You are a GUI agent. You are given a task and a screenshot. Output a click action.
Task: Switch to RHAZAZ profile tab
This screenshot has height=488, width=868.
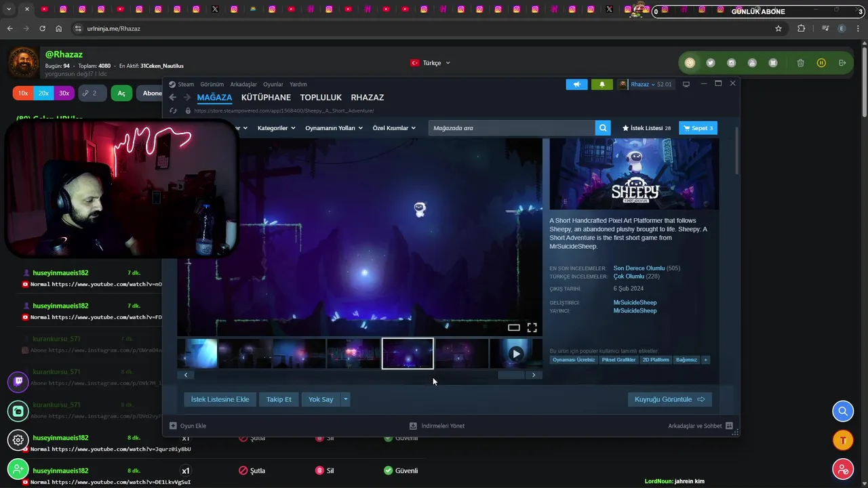pyautogui.click(x=368, y=98)
